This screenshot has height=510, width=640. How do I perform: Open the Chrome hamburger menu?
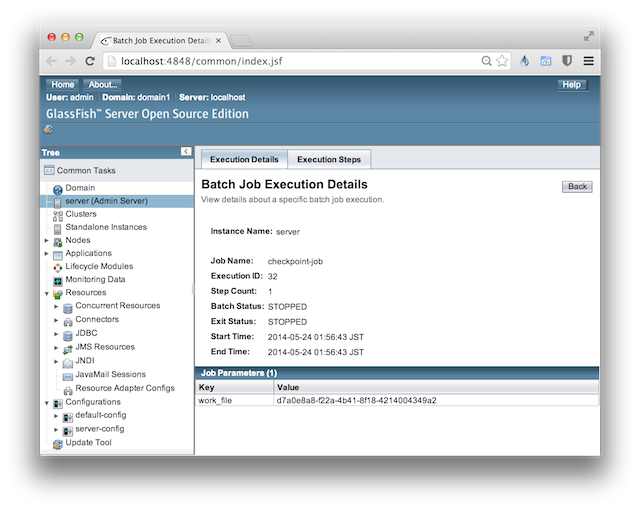[x=588, y=61]
